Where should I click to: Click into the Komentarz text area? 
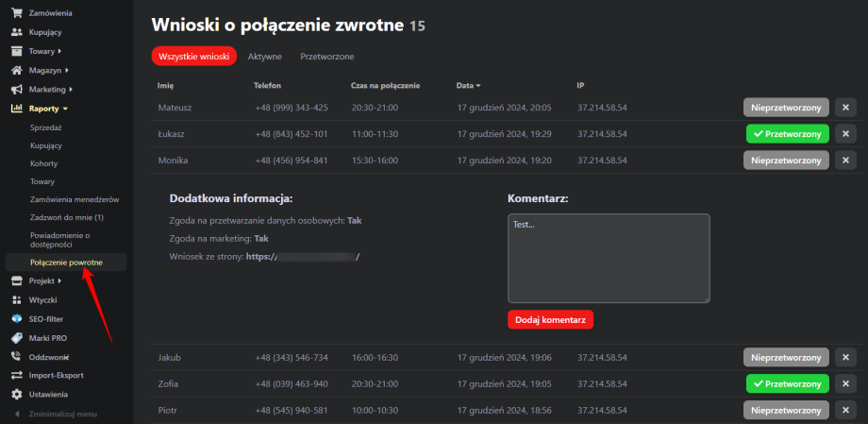[608, 258]
